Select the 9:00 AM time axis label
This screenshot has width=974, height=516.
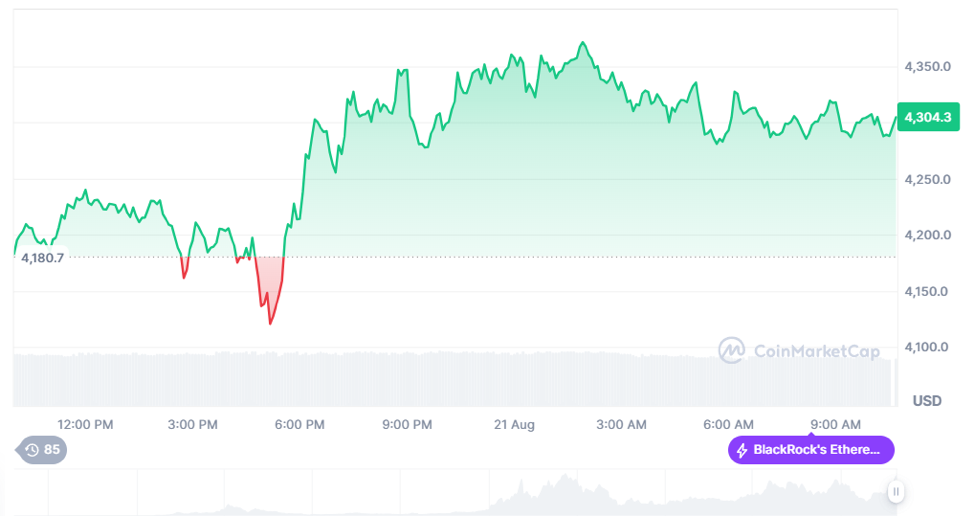point(835,424)
